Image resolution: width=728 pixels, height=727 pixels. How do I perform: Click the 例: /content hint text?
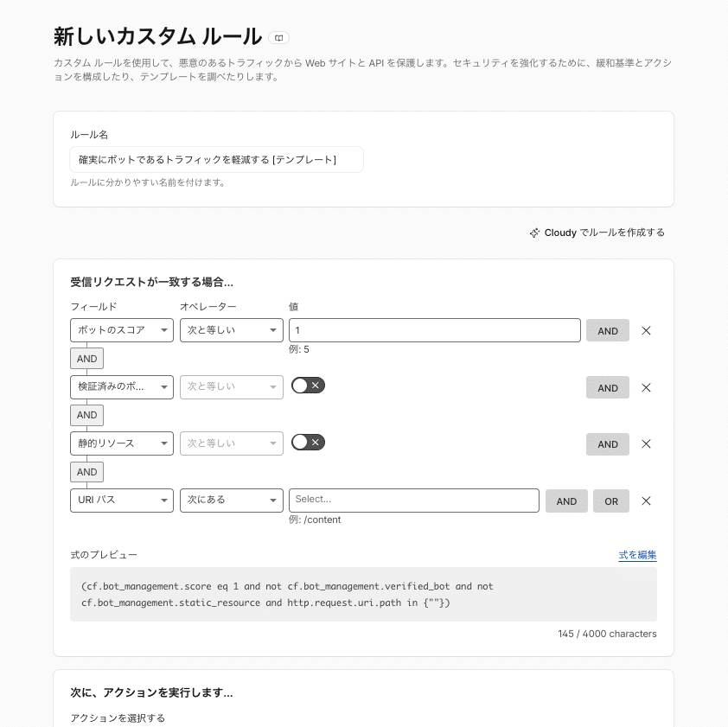tap(315, 520)
